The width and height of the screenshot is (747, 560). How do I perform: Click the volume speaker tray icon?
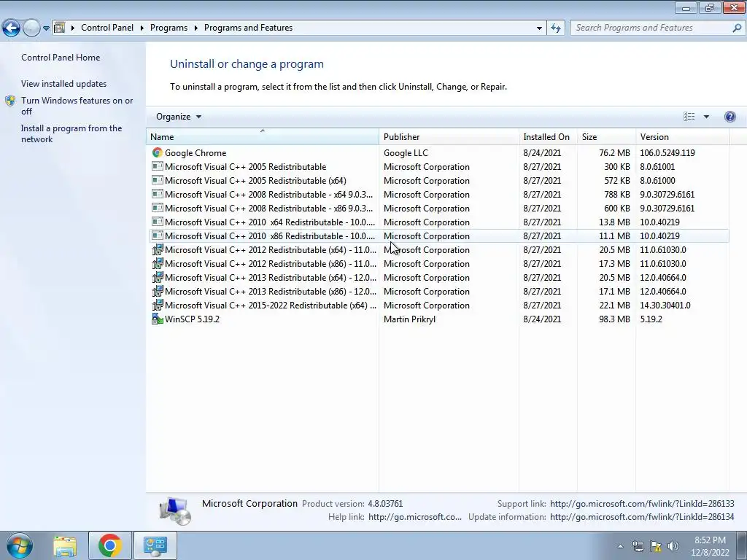pyautogui.click(x=673, y=546)
